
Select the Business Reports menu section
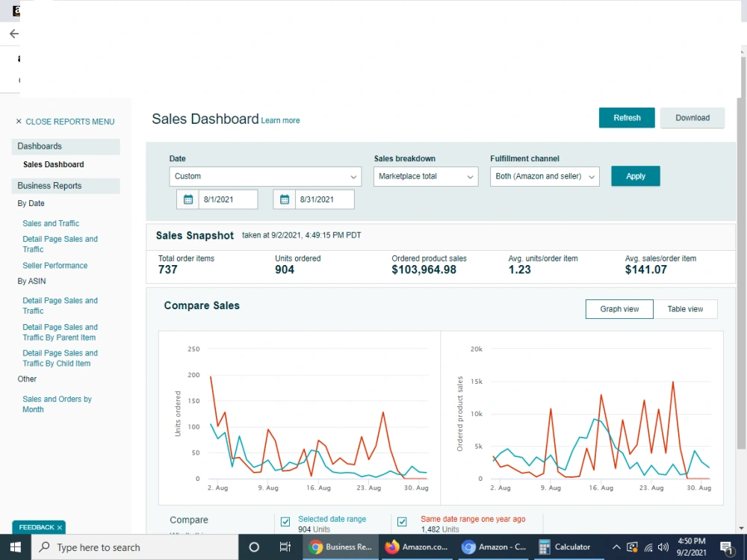click(66, 186)
